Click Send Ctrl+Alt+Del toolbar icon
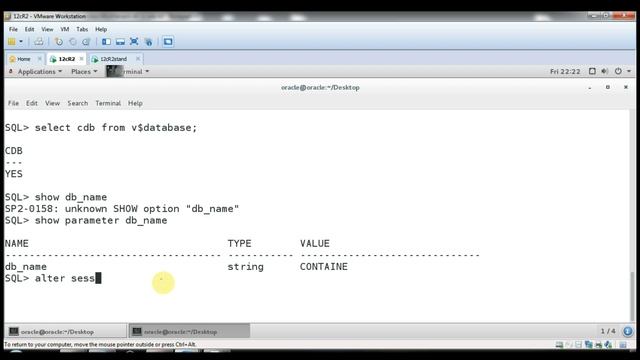 [x=39, y=42]
